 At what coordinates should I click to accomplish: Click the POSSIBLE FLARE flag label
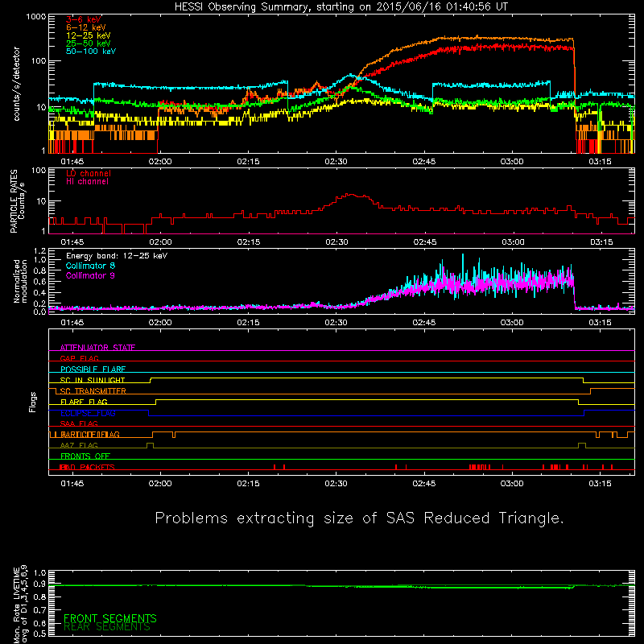[x=93, y=369]
